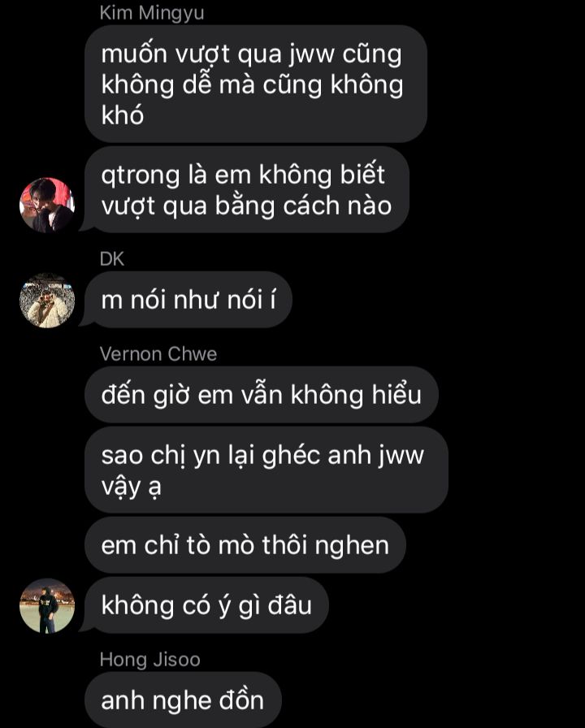
Task: Tap message 'qtrong là em không biết'
Action: tap(246, 190)
